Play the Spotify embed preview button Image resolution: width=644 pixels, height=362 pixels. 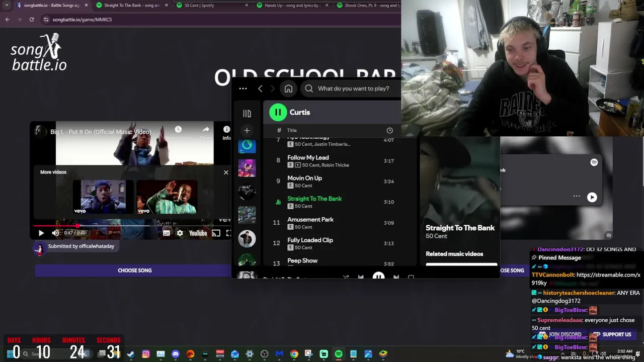click(592, 197)
